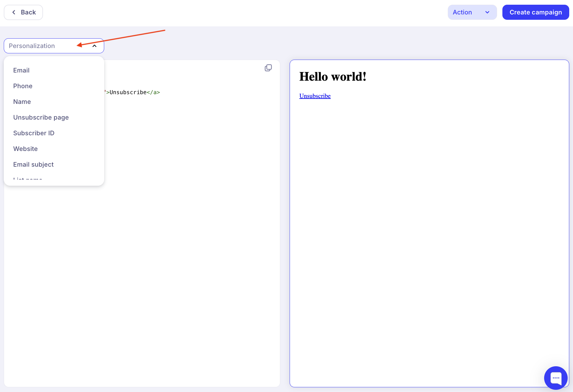Screen dimensions: 573x392
Task: Click the Personalization dropdown field label
Action: (32, 46)
